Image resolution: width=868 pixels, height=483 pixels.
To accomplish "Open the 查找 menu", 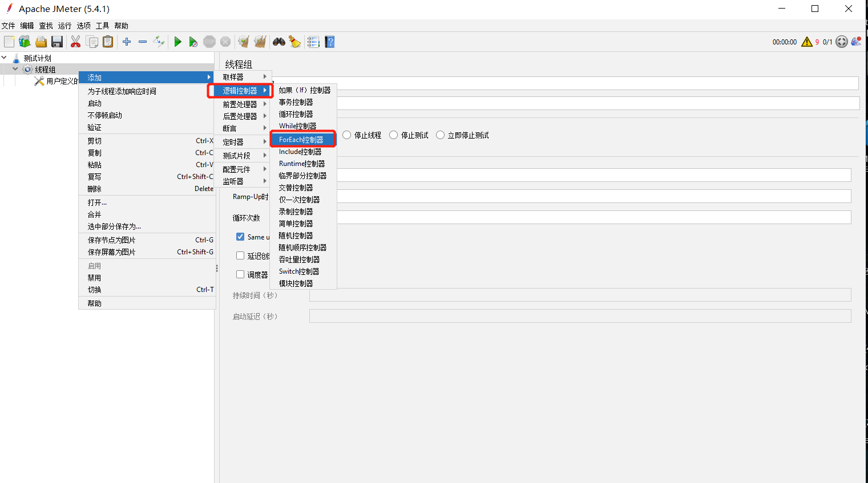I will [46, 26].
